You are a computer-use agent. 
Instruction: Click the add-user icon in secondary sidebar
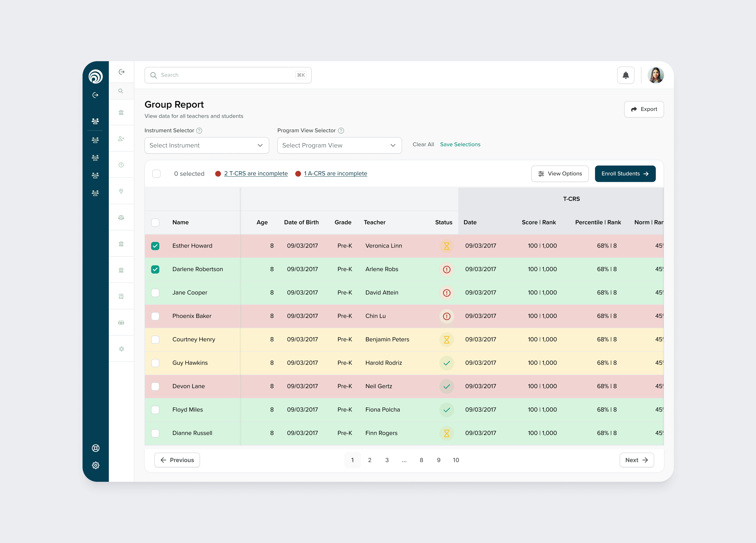pyautogui.click(x=121, y=139)
